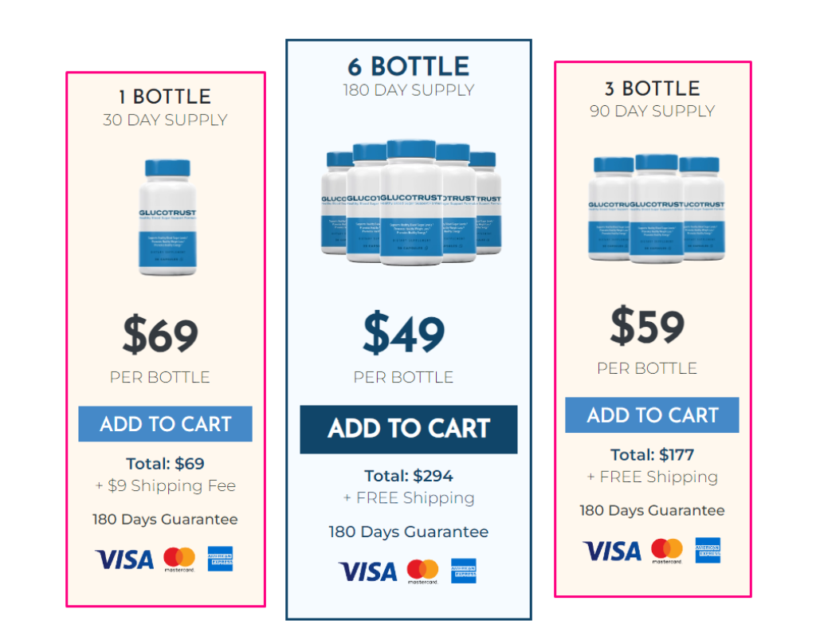Click the 6 BOTTLE heading
Image resolution: width=816 pixels, height=644 pixels.
[x=409, y=67]
